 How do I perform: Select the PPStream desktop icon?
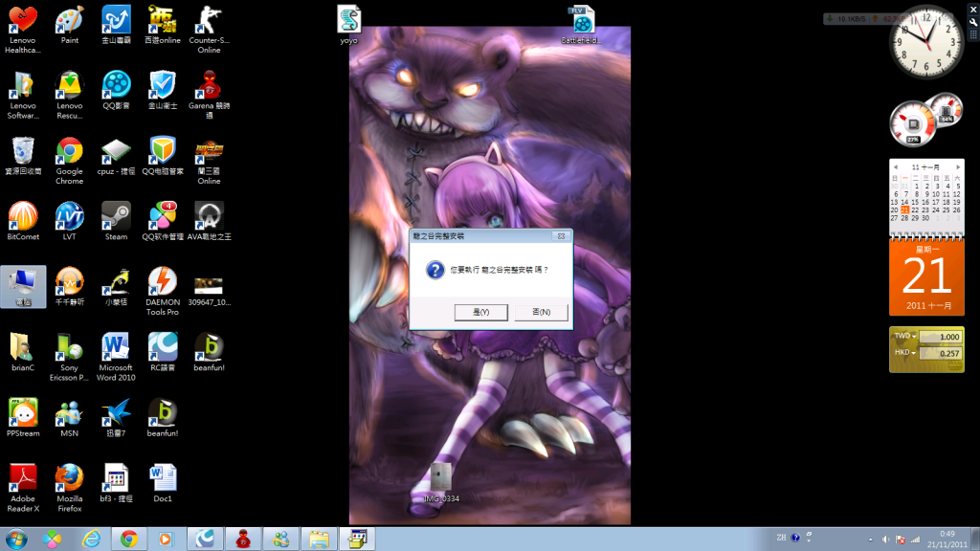point(23,417)
